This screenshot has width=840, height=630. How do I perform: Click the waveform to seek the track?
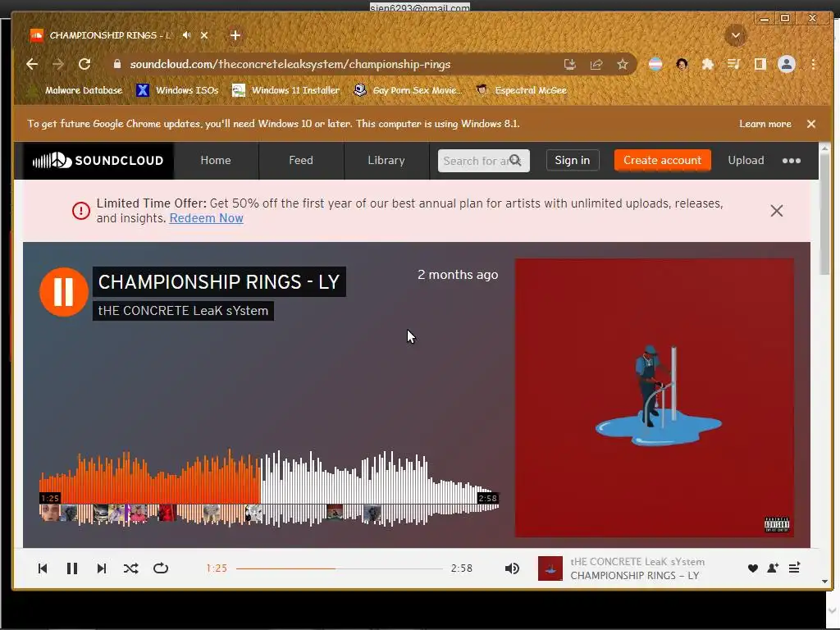coord(269,487)
